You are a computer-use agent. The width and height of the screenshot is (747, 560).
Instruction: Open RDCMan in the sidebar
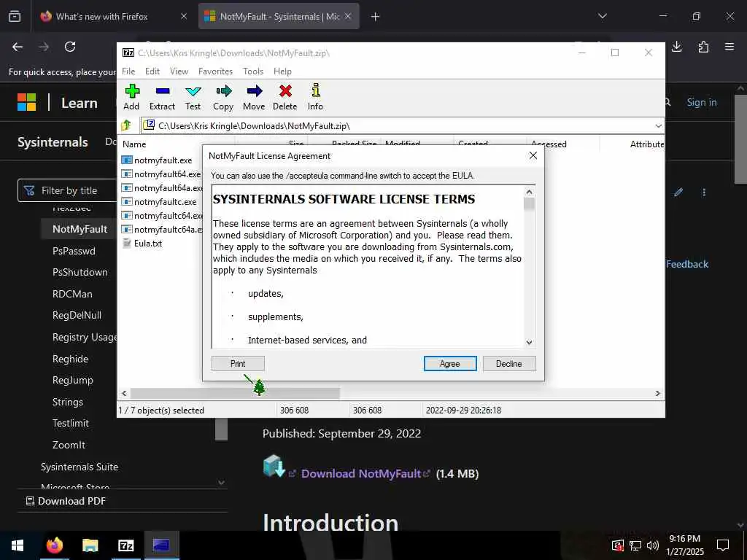(x=72, y=294)
